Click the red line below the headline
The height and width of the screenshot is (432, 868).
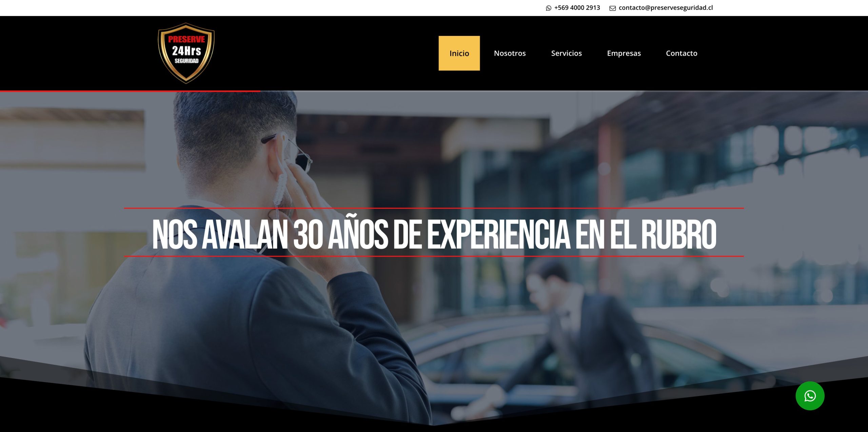434,256
